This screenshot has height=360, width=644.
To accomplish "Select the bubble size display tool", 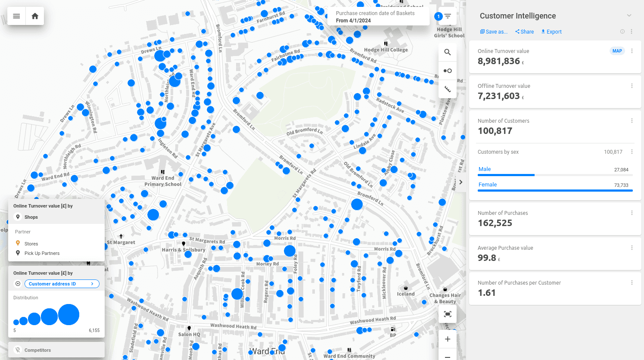I will [x=448, y=70].
